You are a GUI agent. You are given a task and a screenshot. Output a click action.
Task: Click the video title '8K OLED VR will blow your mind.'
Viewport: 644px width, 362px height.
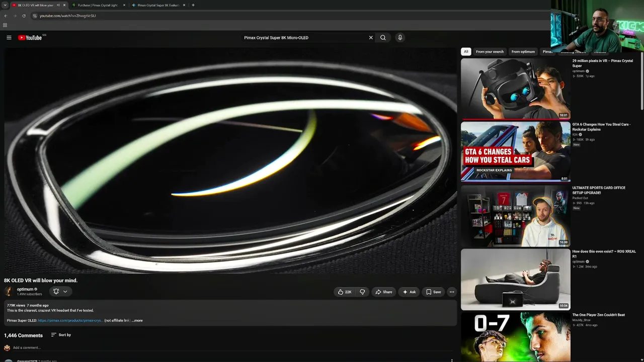[41, 281]
